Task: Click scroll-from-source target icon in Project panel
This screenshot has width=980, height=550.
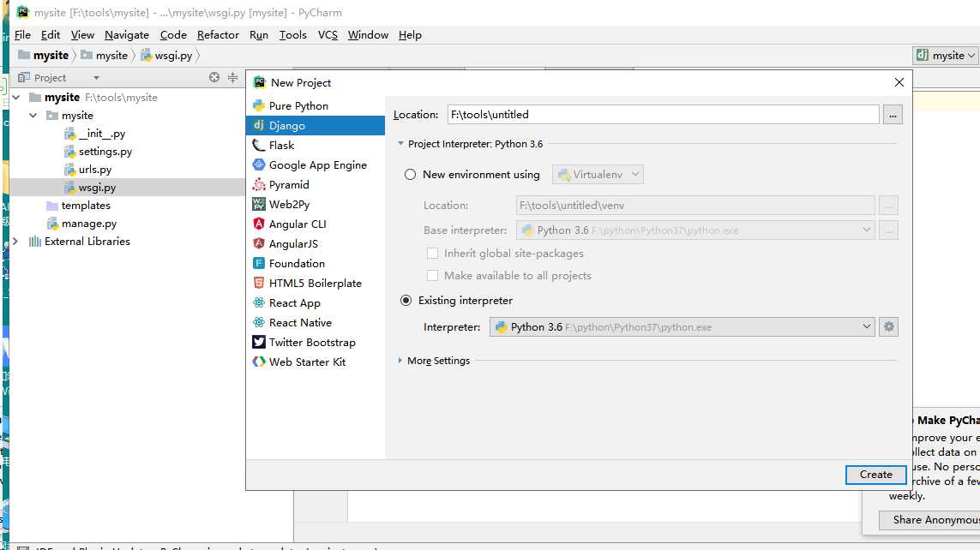Action: point(214,77)
